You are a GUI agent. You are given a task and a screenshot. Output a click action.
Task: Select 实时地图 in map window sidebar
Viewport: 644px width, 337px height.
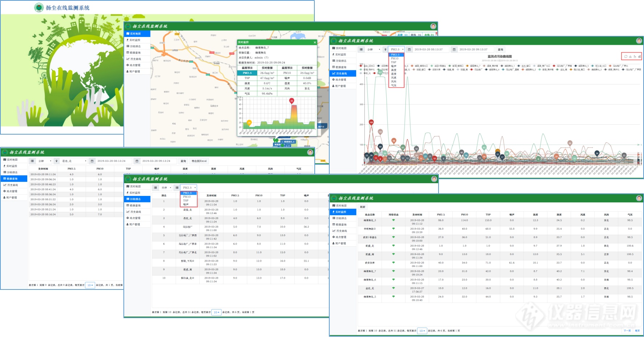coord(137,34)
